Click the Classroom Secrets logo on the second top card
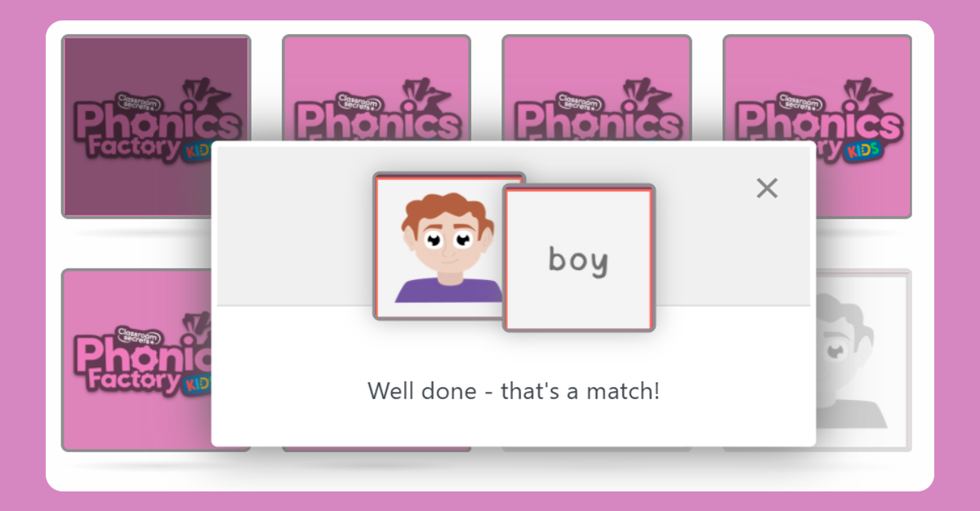 pos(358,100)
